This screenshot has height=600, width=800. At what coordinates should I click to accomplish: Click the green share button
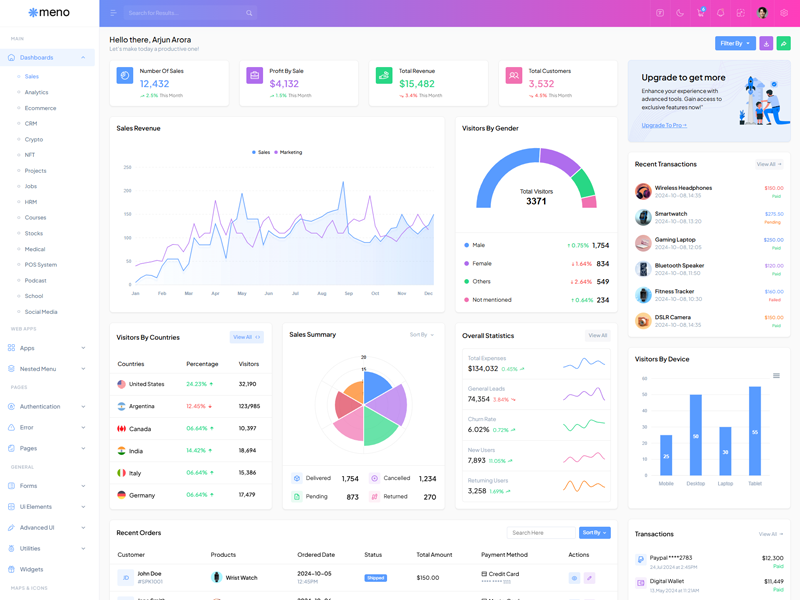[784, 43]
